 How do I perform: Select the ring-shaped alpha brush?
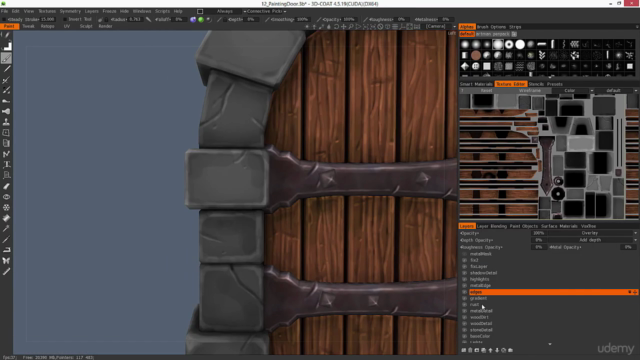[509, 44]
